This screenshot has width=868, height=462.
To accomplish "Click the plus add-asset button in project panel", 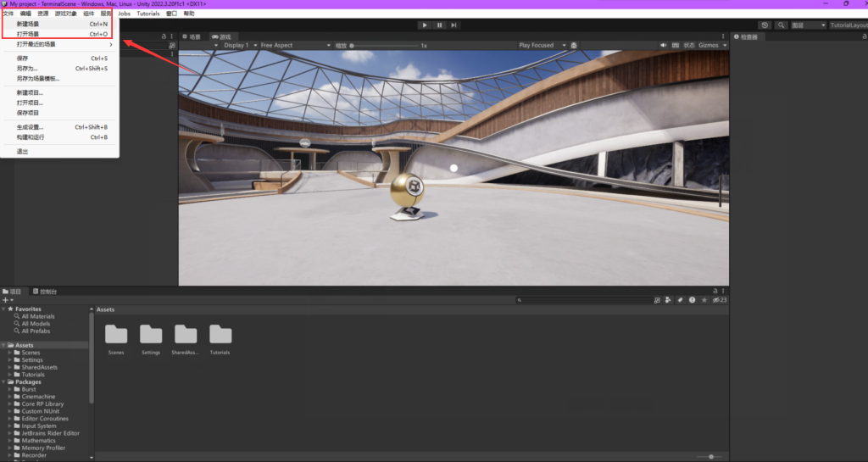I will (6, 300).
